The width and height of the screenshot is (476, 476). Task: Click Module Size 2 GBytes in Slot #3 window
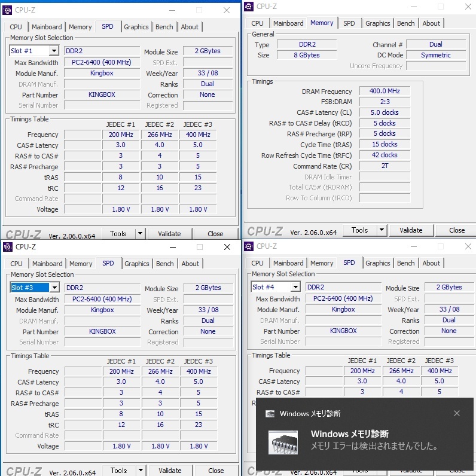pos(208,288)
